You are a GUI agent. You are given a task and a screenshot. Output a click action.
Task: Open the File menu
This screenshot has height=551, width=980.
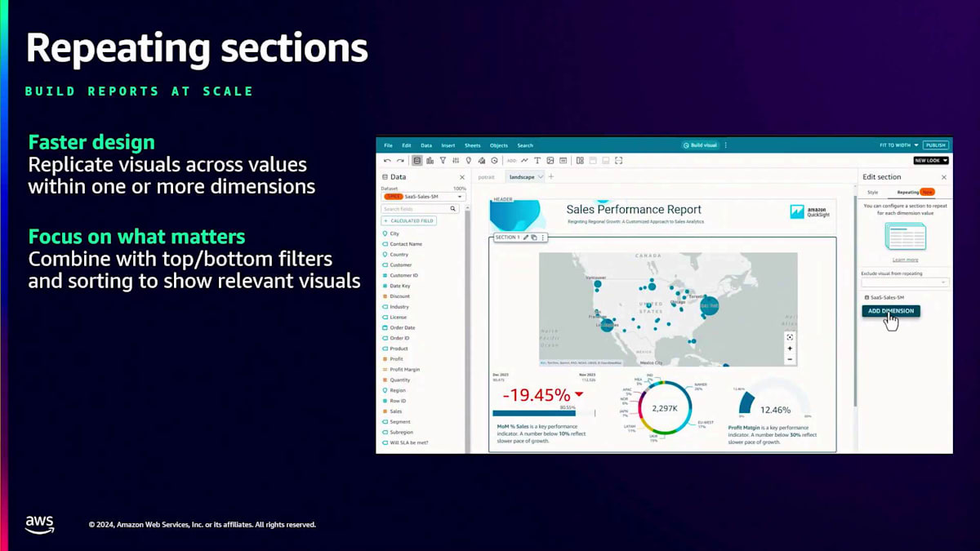click(388, 145)
